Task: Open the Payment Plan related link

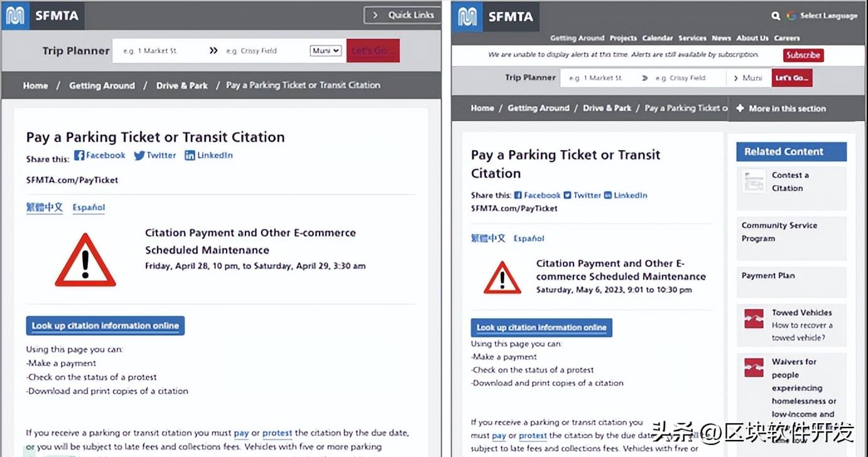Action: point(768,276)
